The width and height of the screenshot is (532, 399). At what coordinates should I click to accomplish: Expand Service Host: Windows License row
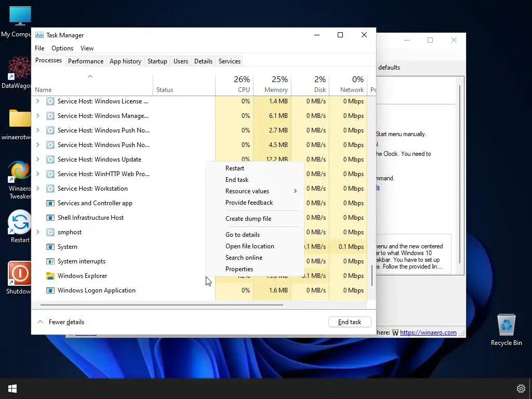tap(37, 101)
